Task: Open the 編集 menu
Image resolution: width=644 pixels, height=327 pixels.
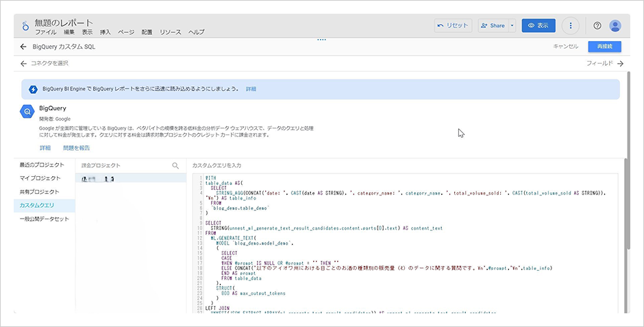Action: pyautogui.click(x=69, y=32)
